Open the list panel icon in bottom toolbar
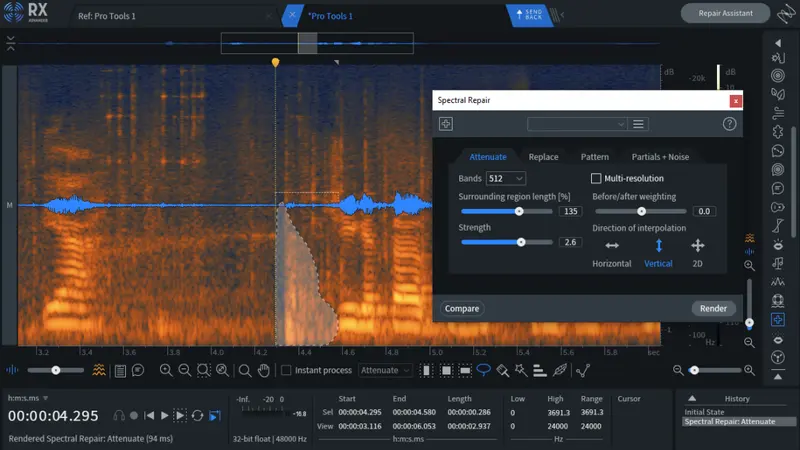This screenshot has height=450, width=800. coord(120,371)
